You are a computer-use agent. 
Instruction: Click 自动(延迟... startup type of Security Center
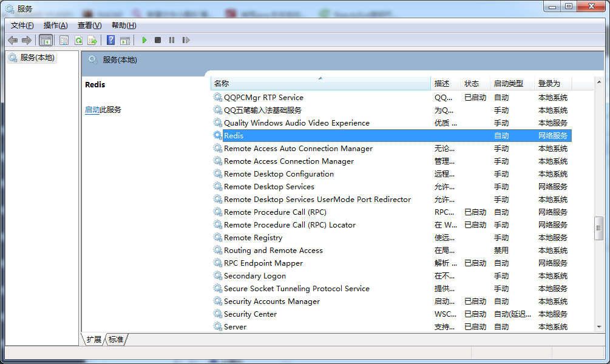click(512, 314)
